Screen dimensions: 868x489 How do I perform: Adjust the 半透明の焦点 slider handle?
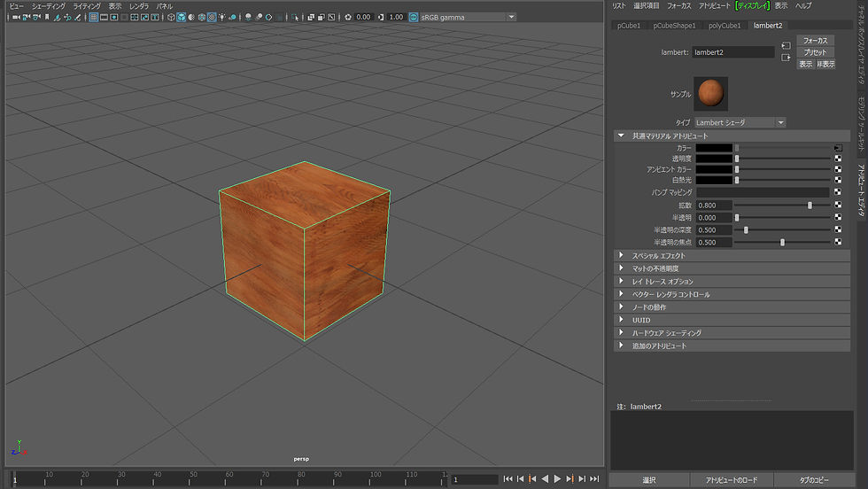(x=782, y=242)
